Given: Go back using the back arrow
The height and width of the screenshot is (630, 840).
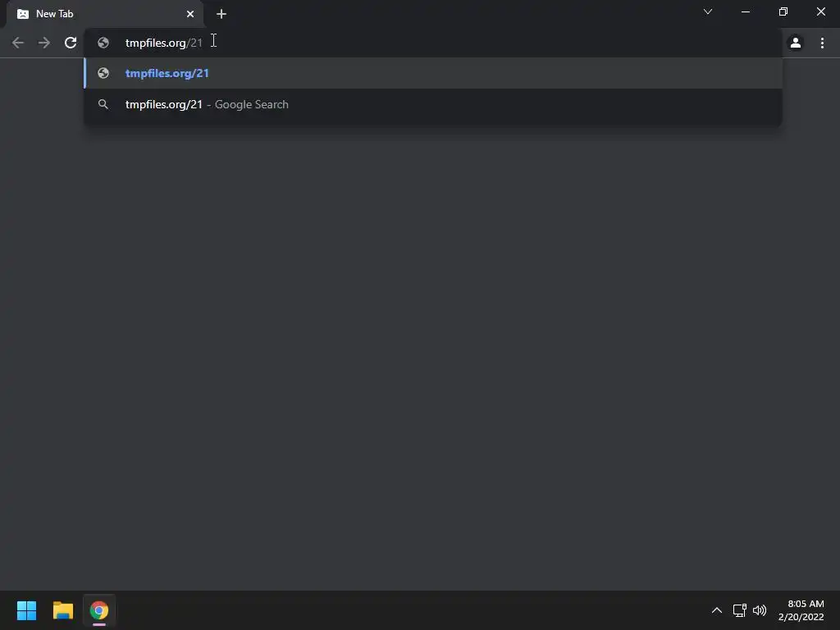Looking at the screenshot, I should 18,43.
